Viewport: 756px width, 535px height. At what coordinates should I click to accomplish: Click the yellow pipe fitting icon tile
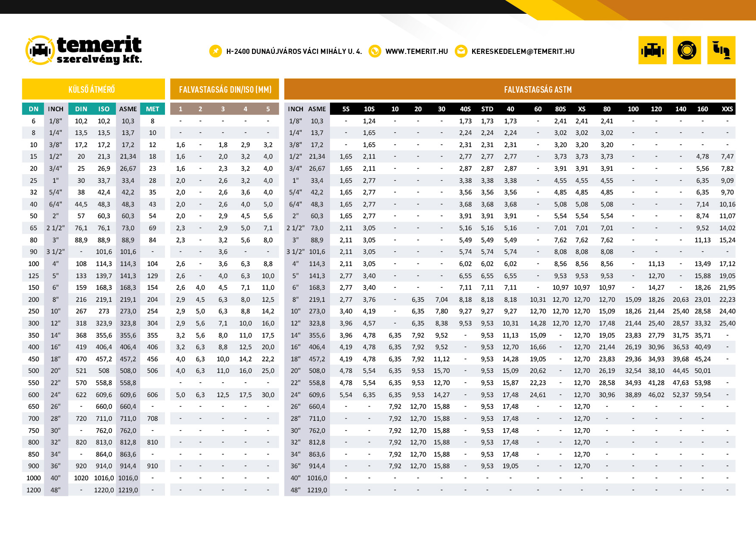(721, 50)
